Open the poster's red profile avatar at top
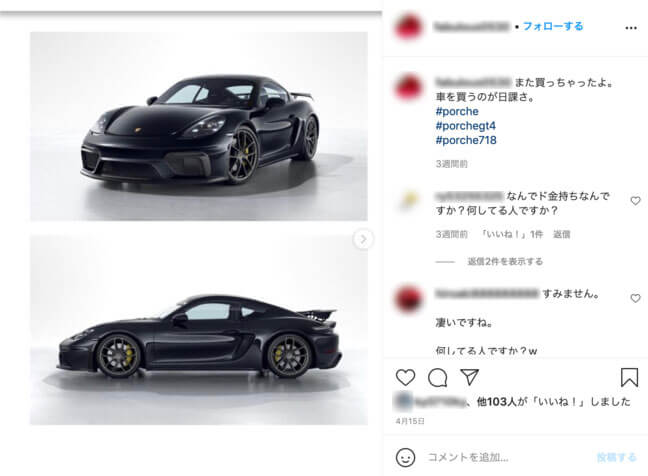The width and height of the screenshot is (648, 476). pos(409,27)
